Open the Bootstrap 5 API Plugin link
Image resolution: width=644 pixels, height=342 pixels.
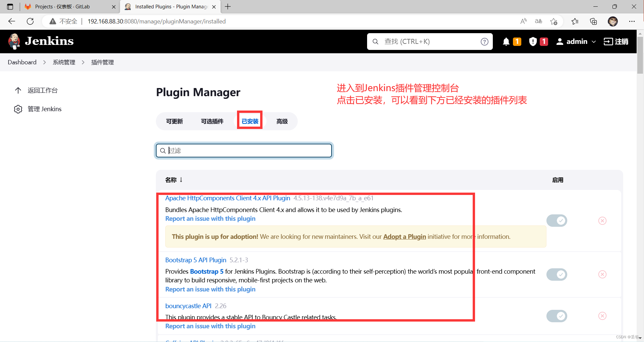tap(196, 260)
